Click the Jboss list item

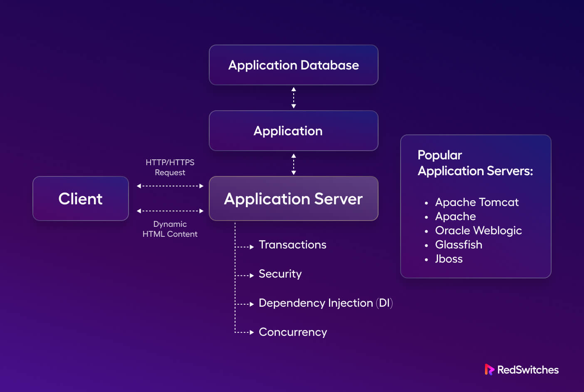449,259
